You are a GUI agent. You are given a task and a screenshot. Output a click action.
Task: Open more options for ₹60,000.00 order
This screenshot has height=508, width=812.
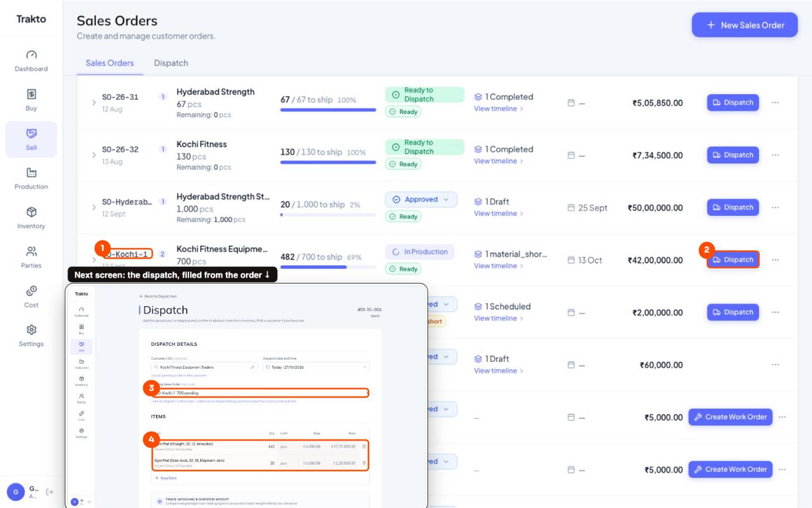coord(775,365)
